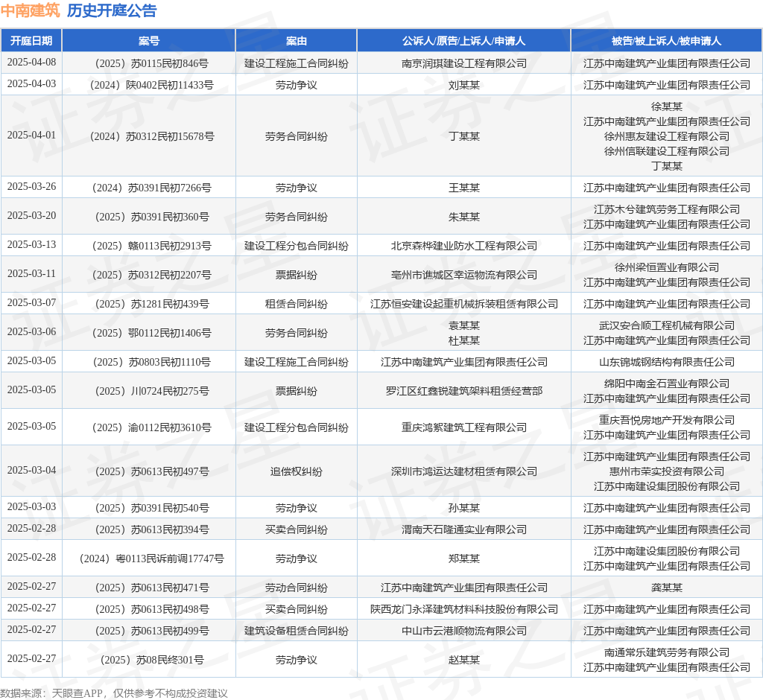Click date cell '2025-03-26'
The width and height of the screenshot is (763, 700).
pos(31,186)
